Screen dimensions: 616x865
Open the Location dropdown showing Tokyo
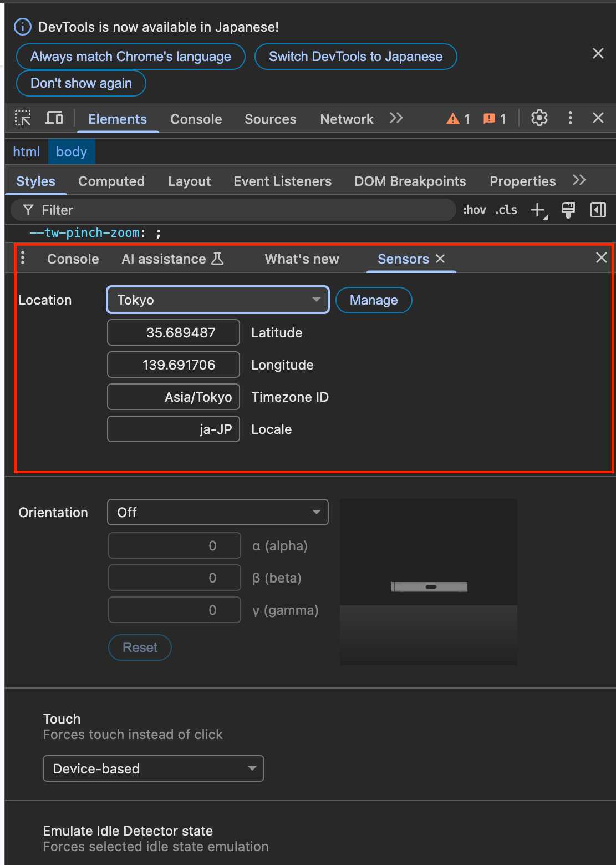[218, 300]
